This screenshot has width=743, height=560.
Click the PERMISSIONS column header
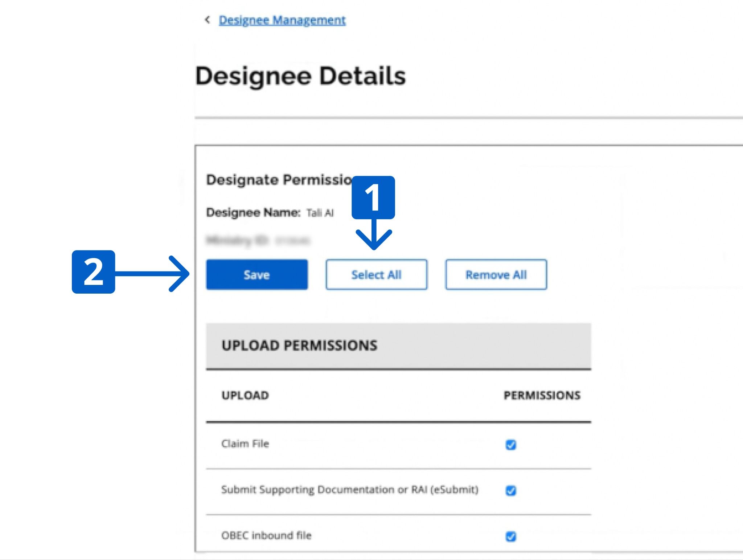point(542,395)
